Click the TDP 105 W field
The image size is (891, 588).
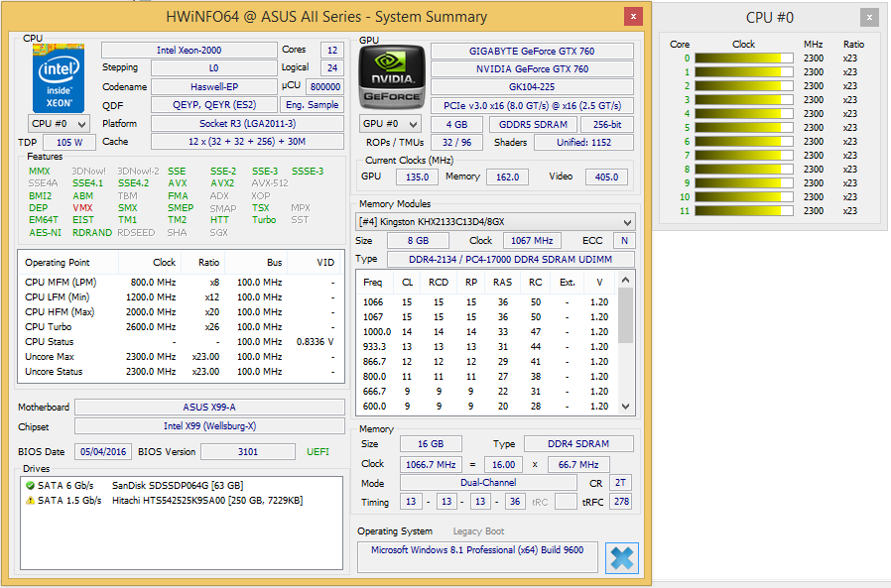click(x=69, y=142)
